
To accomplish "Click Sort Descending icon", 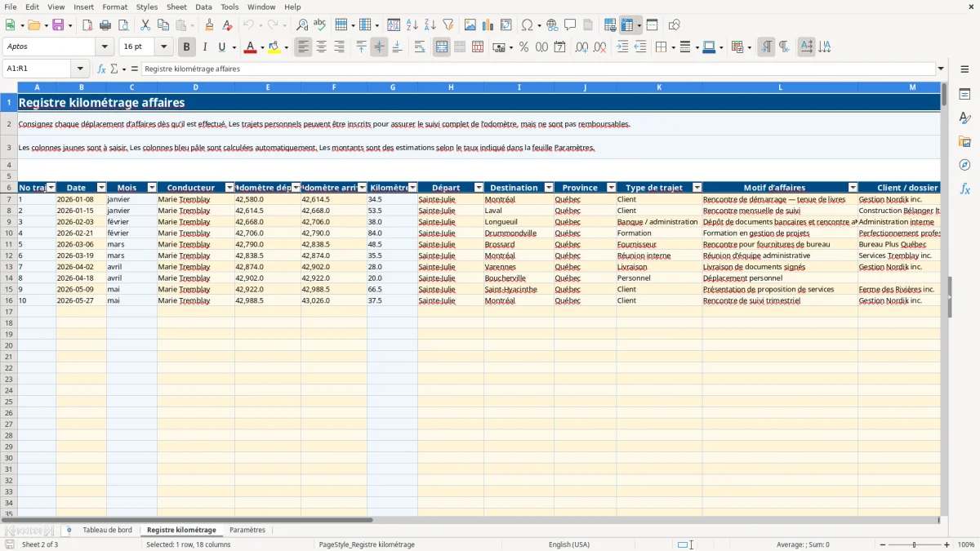I will pyautogui.click(x=430, y=25).
